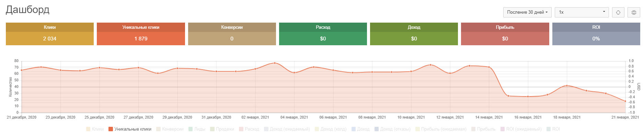Enable 'Доход (ожидаемый)' legend item
644x134 pixels.
coord(287,129)
